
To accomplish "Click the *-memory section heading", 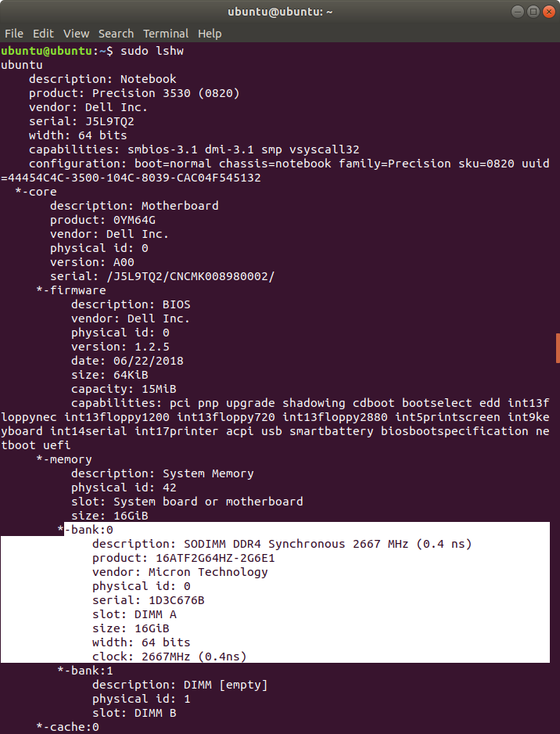I will coord(64,459).
